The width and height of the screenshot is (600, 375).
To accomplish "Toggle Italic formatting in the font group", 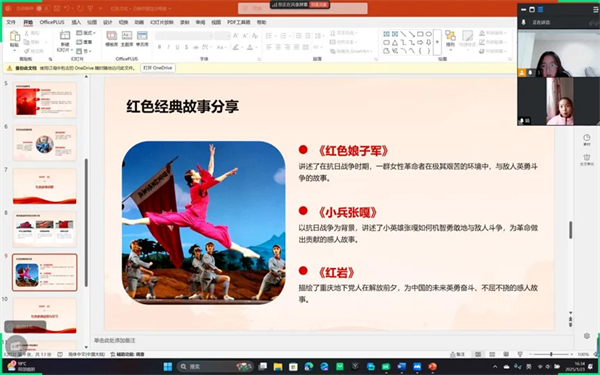I will 168,47.
